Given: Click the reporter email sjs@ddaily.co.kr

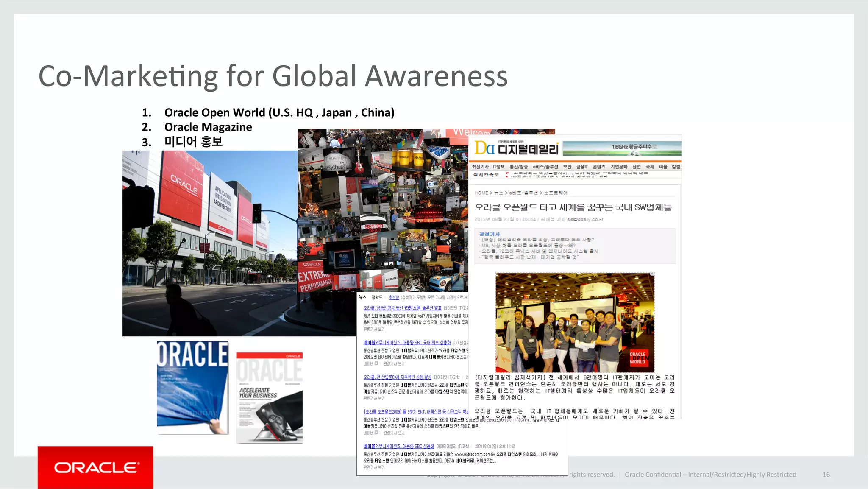Looking at the screenshot, I should click(x=585, y=219).
